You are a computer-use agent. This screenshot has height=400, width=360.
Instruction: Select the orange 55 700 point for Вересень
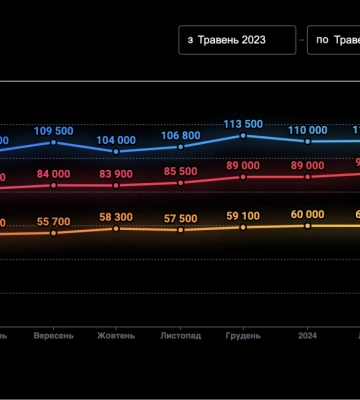53,233
